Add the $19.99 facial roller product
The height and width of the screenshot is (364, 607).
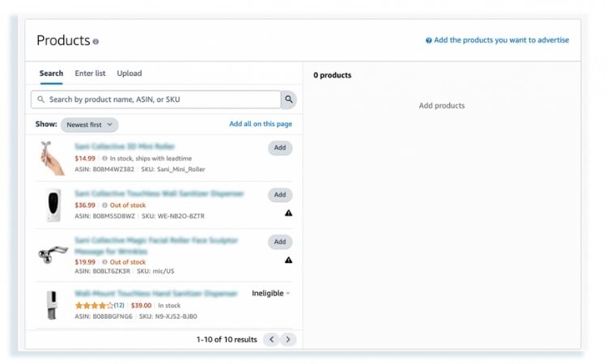tap(280, 242)
